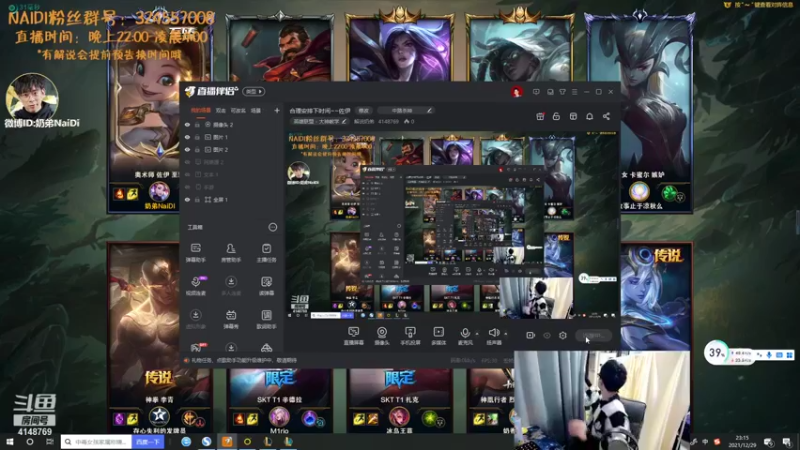Viewport: 800px width, 450px height.
Task: Open Task View on taskbar
Action: (49, 442)
